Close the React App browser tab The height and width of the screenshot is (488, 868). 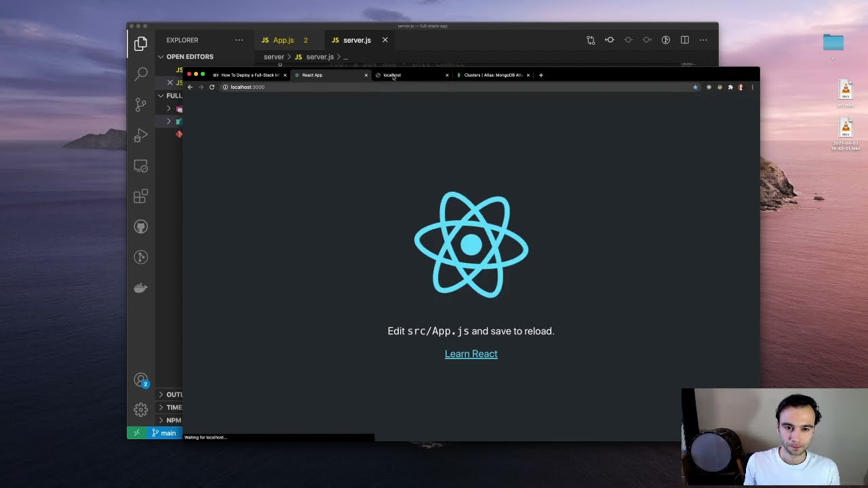[366, 75]
